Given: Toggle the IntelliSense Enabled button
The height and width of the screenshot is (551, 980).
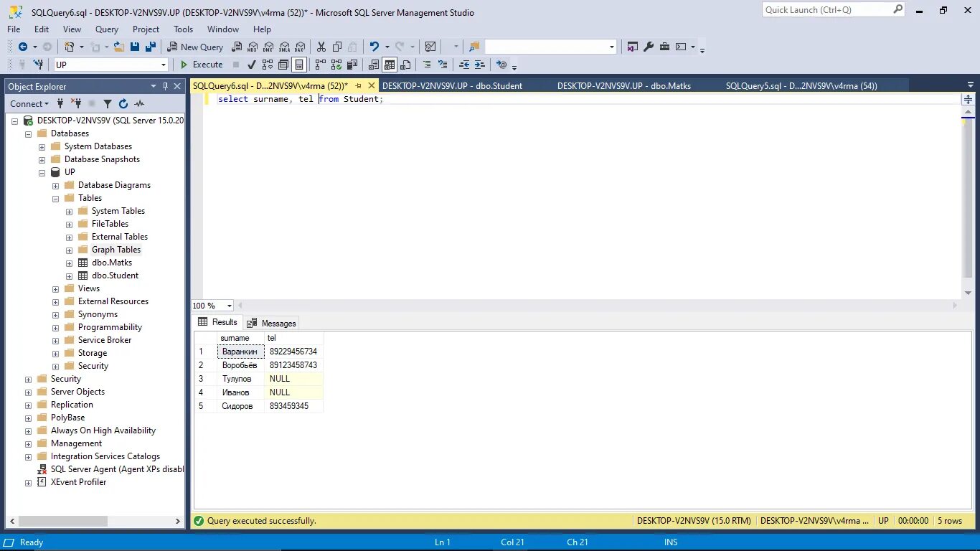Looking at the screenshot, I should click(x=299, y=65).
